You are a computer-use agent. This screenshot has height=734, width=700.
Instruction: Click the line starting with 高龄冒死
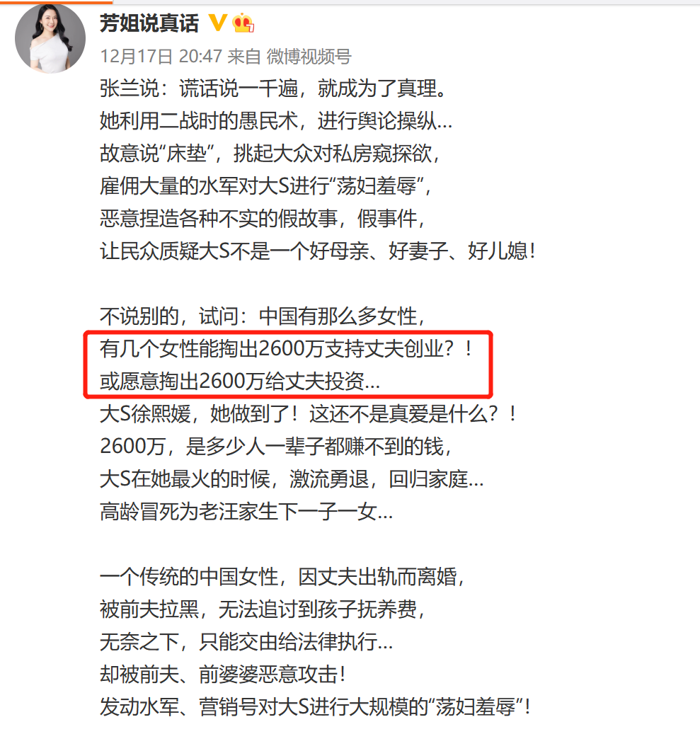coord(246,512)
